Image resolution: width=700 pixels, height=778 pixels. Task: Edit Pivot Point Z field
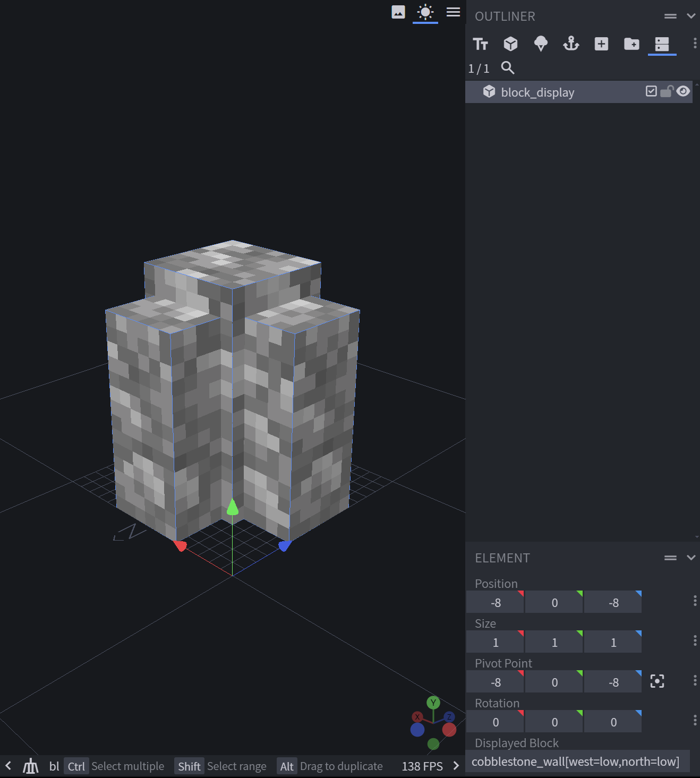pos(613,682)
